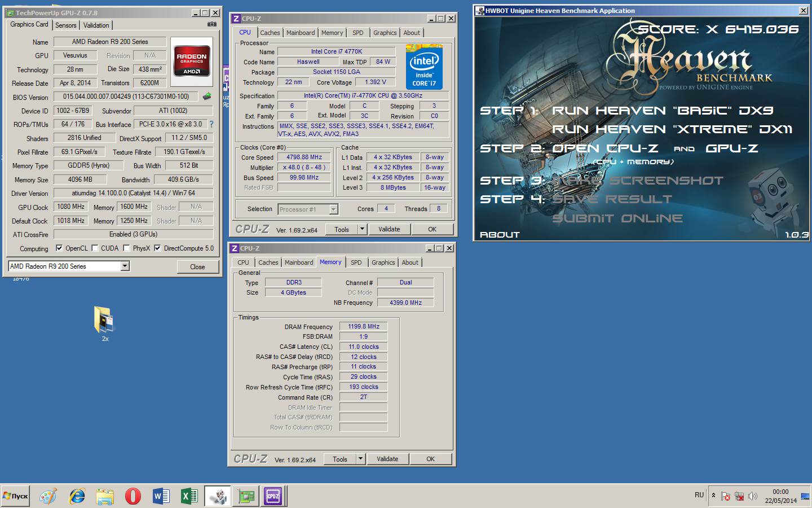Open Windows Explorer from the taskbar
Screen dimensions: 812x508
105,496
